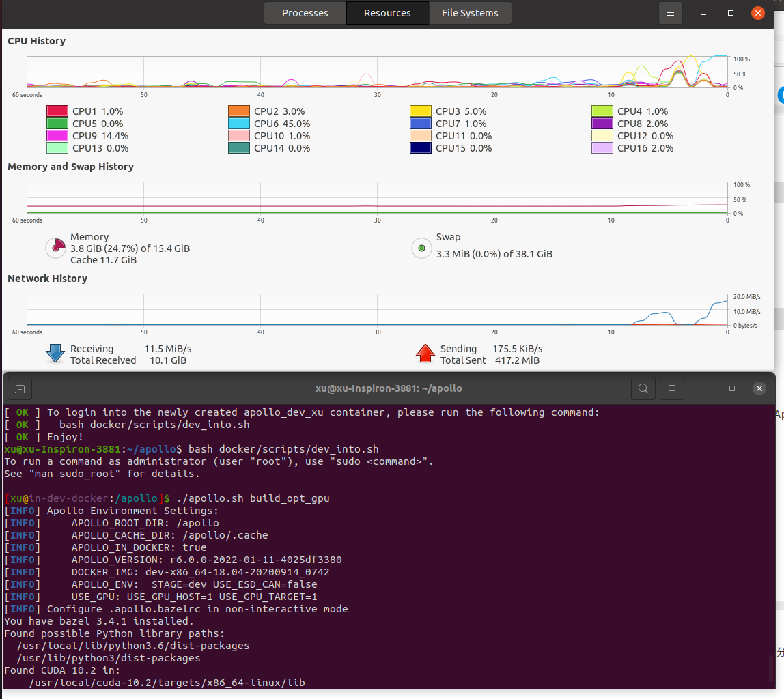Open terminal hamburger menu
This screenshot has width=784, height=699.
tap(672, 388)
